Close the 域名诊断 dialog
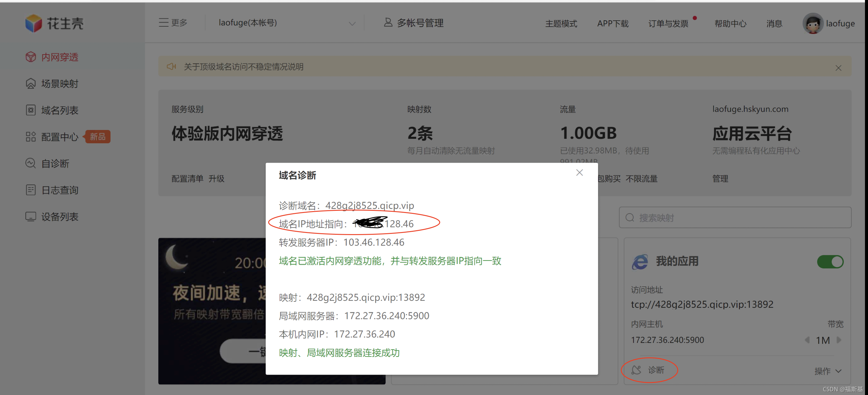The width and height of the screenshot is (868, 395). (579, 172)
